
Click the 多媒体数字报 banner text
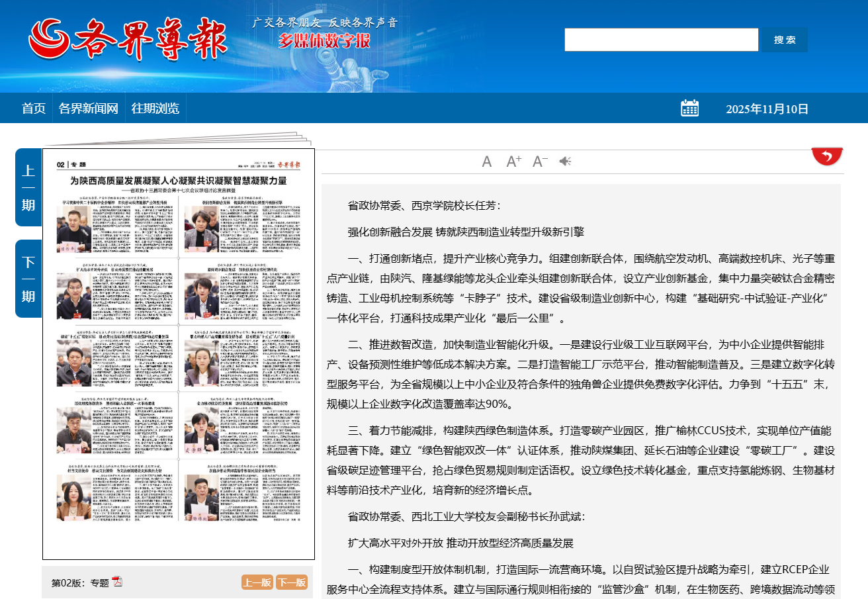click(x=324, y=40)
